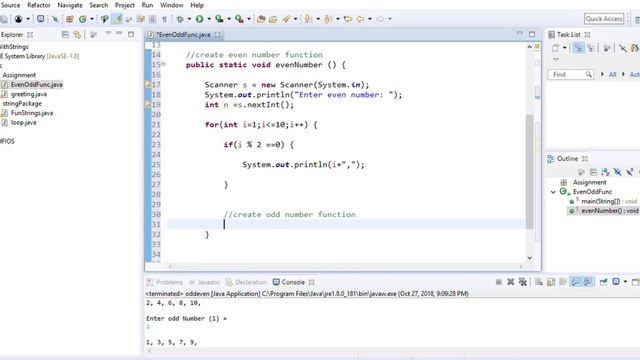Image resolution: width=640 pixels, height=360 pixels.
Task: Open the New Java Class dropdown arrow
Action: [92, 19]
